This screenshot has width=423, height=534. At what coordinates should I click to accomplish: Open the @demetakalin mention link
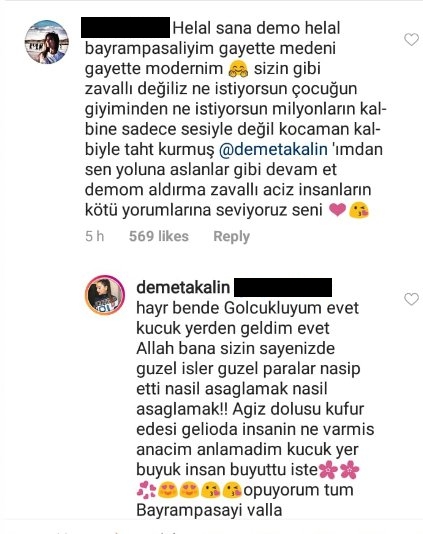click(x=273, y=150)
